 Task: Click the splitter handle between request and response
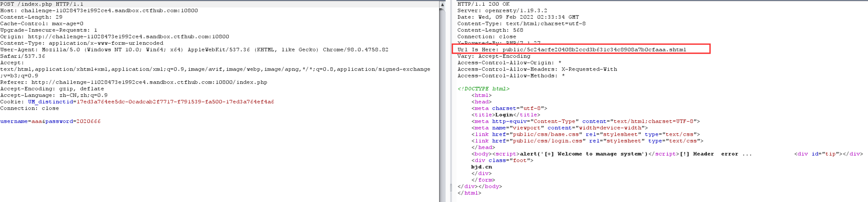(451, 187)
